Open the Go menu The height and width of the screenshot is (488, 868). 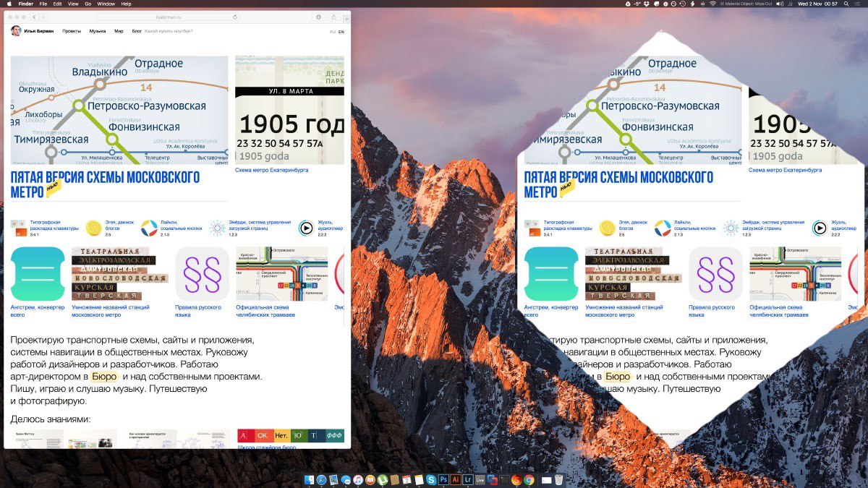(88, 4)
